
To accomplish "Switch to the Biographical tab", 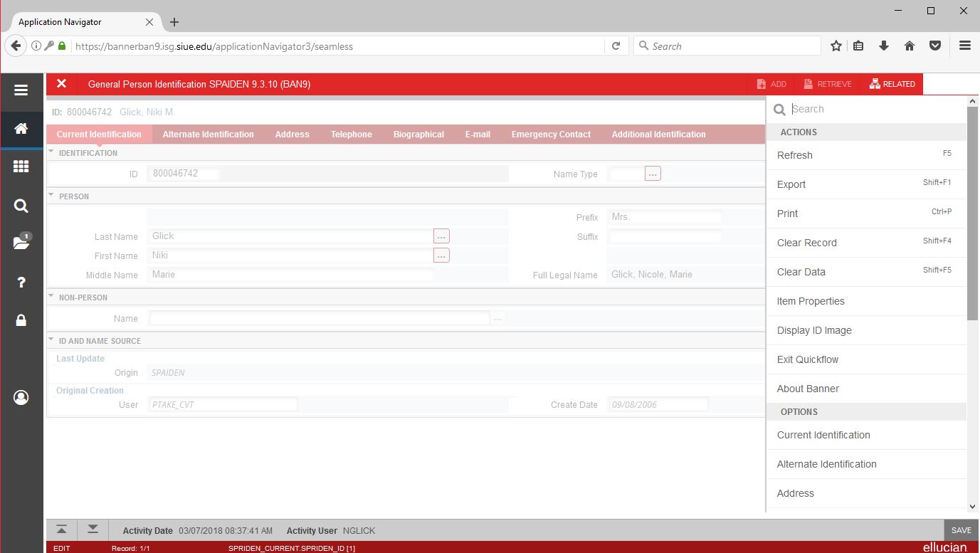I will (418, 135).
